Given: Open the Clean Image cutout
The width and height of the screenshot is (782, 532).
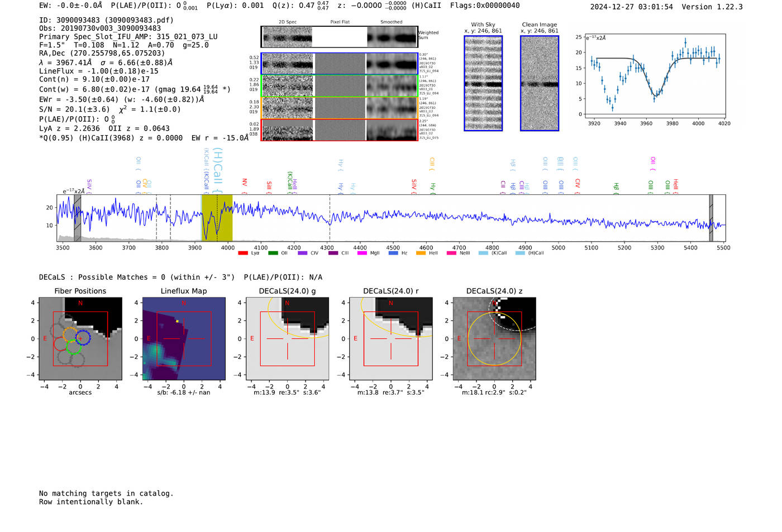Looking at the screenshot, I should pos(540,83).
